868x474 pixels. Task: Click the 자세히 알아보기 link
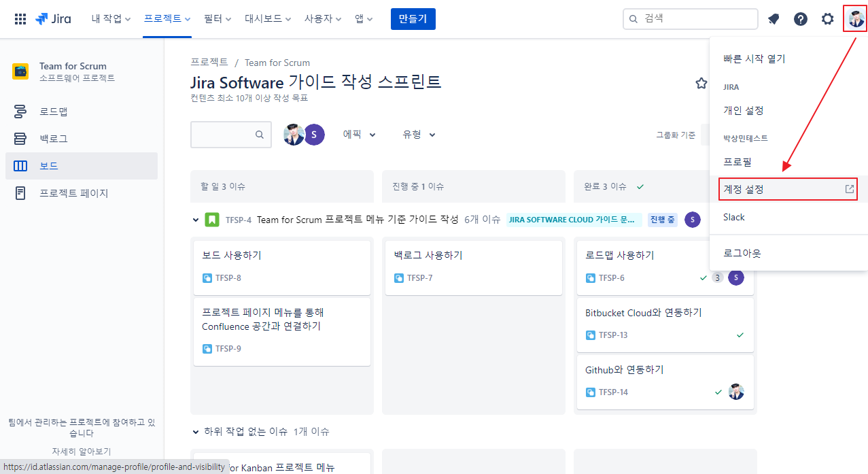82,451
